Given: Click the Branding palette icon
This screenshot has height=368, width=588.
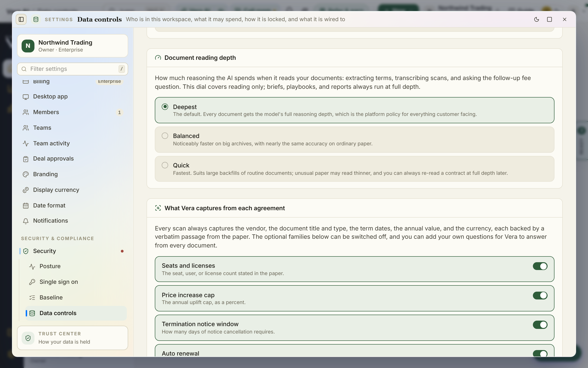Looking at the screenshot, I should (26, 174).
